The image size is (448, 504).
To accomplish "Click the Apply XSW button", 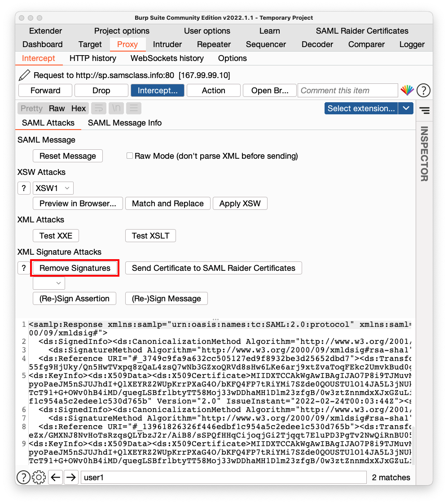I will [240, 204].
